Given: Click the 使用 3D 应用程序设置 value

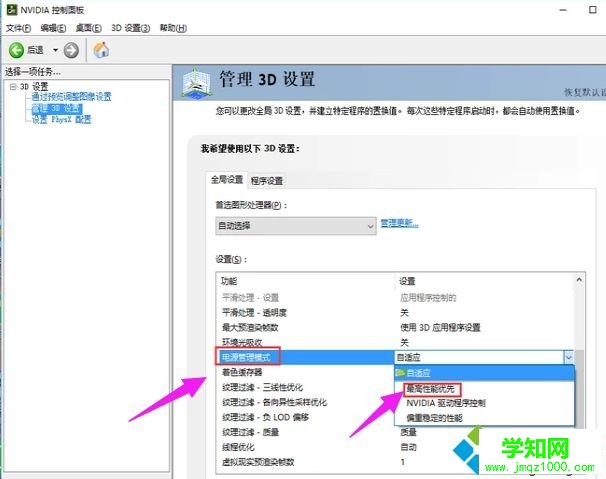Looking at the screenshot, I should coord(440,327).
